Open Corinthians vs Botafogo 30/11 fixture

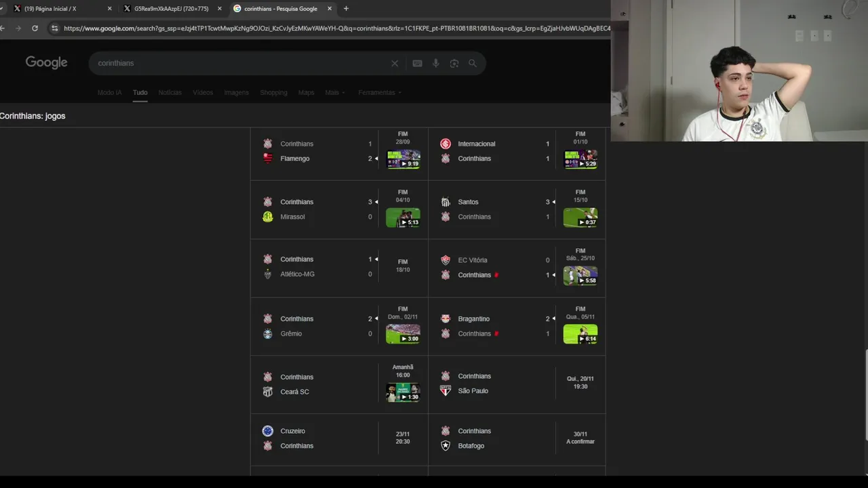517,439
